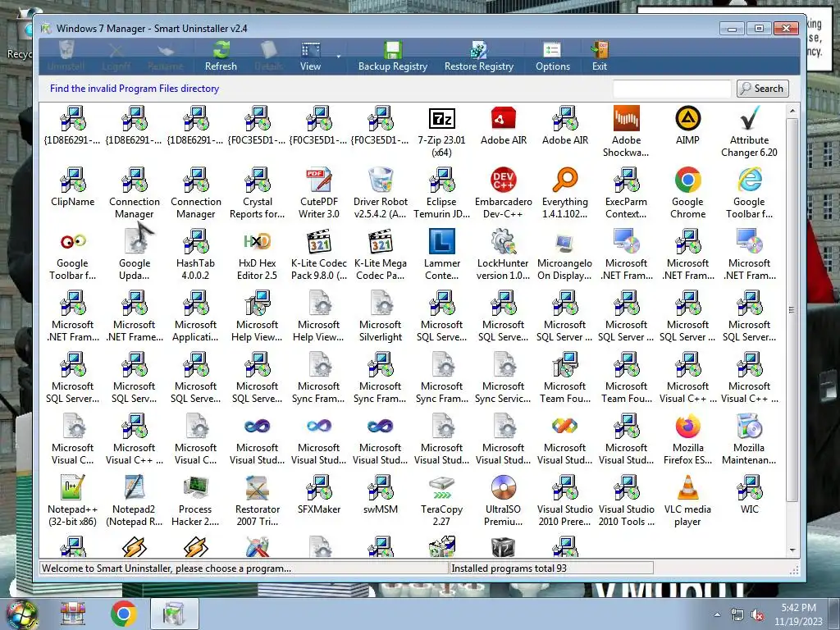The width and height of the screenshot is (840, 630).
Task: Select the 7-Zip 23.01 (x64) icon
Action: tap(442, 132)
